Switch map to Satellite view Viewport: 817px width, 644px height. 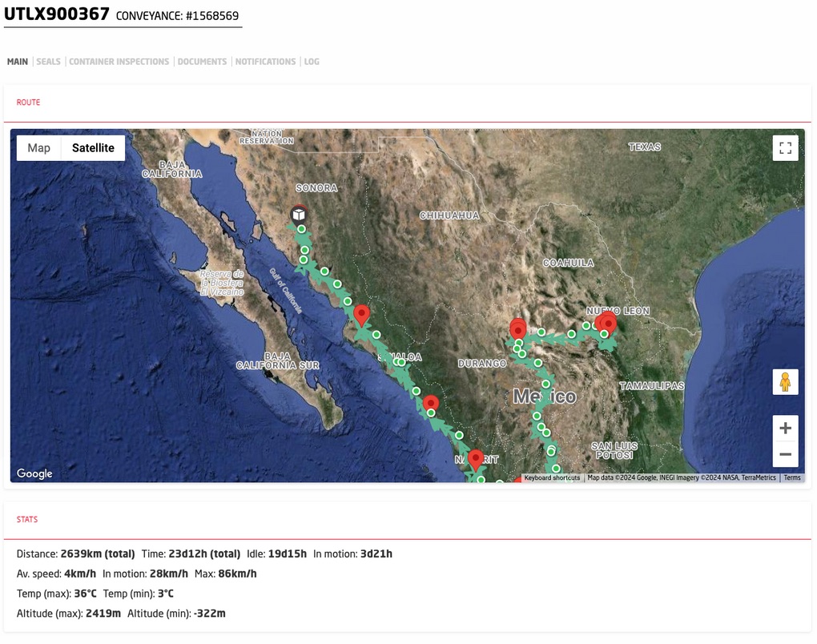click(93, 148)
